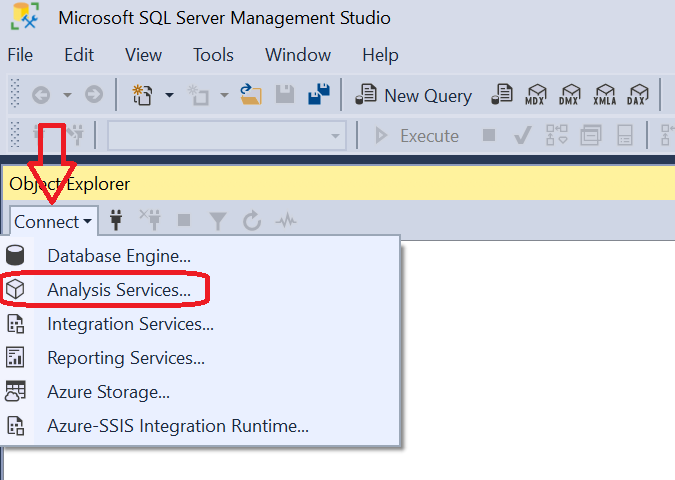
Task: Click the navigate Back arrow icon
Action: pyautogui.click(x=41, y=95)
